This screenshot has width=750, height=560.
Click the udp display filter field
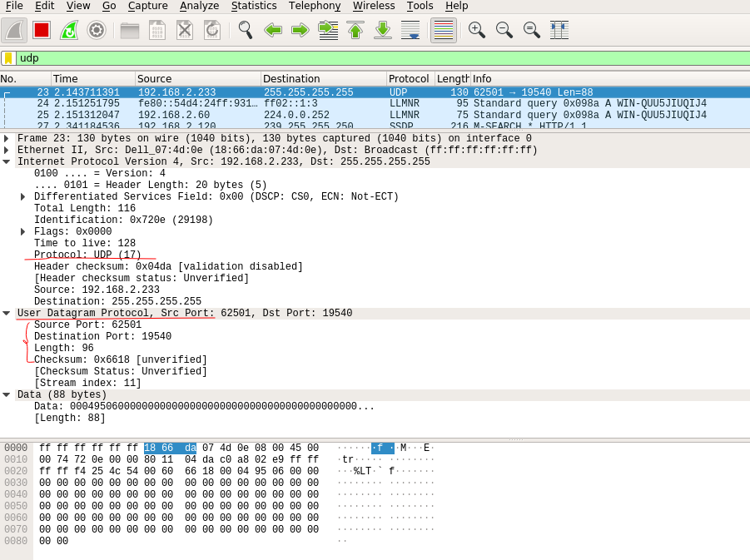[375, 58]
